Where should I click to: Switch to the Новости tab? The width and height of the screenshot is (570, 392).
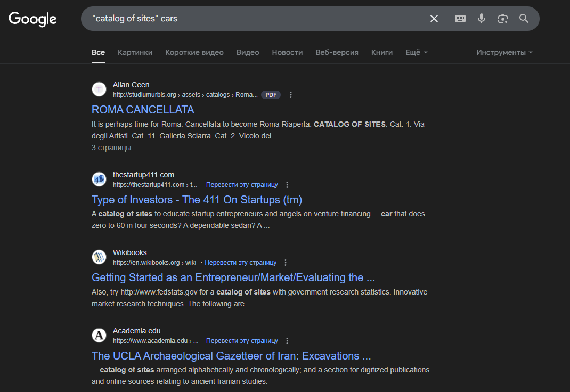click(x=287, y=52)
